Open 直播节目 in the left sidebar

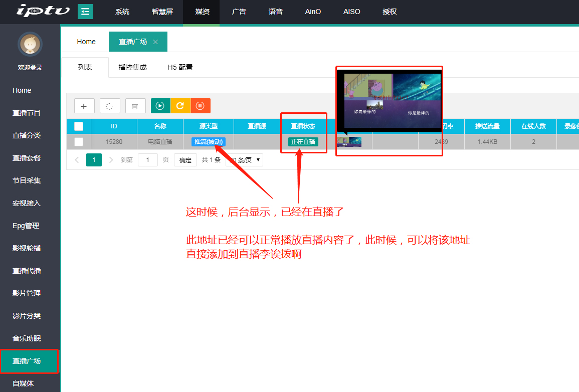pyautogui.click(x=27, y=113)
